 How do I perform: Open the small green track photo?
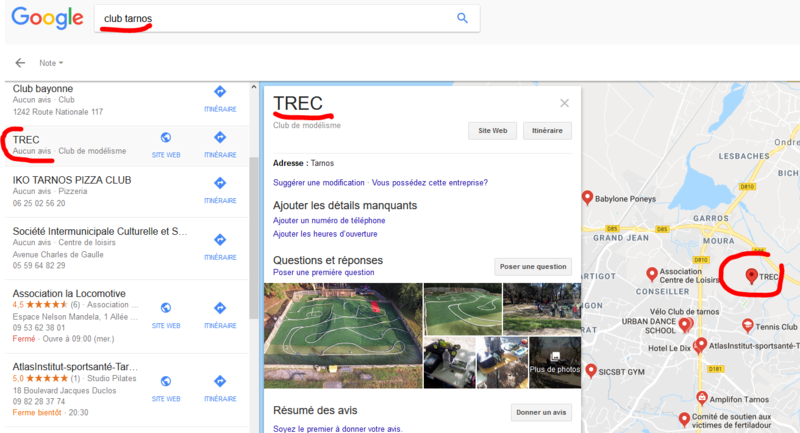pyautogui.click(x=463, y=309)
